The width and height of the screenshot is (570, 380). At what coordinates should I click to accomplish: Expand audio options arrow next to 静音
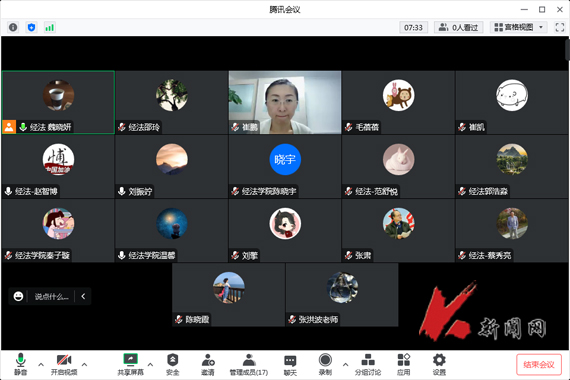coord(41,364)
